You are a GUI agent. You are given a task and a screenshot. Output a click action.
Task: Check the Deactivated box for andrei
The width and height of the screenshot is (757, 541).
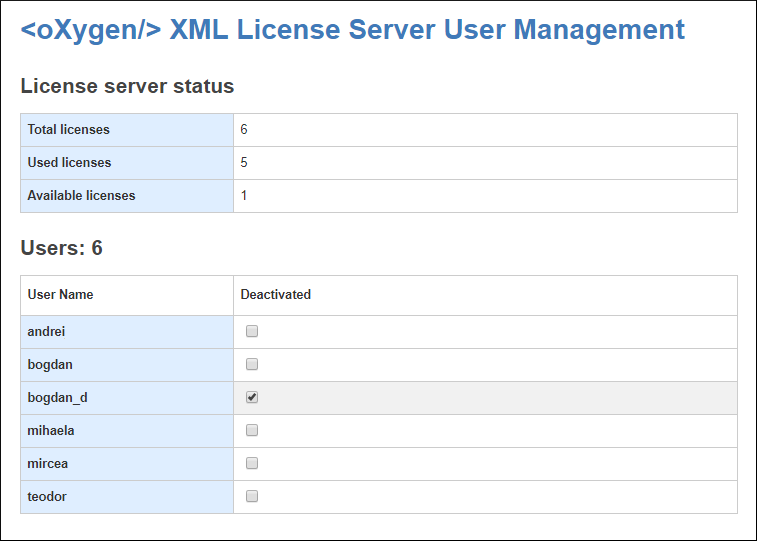click(252, 331)
